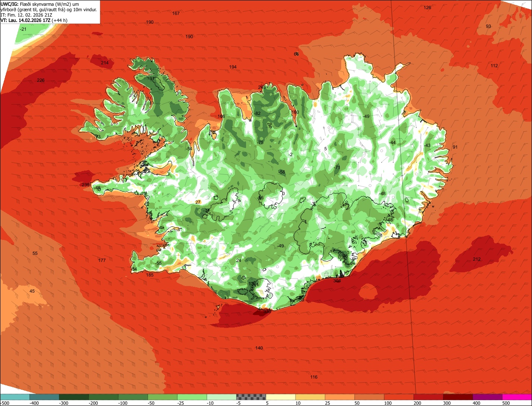Click the '194' map value label

coord(233,67)
